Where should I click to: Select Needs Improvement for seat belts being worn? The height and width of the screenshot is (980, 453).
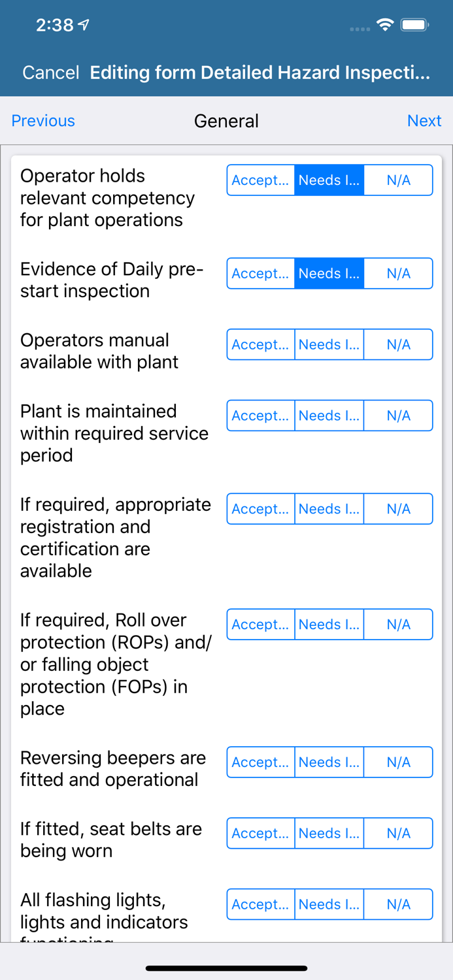(329, 834)
